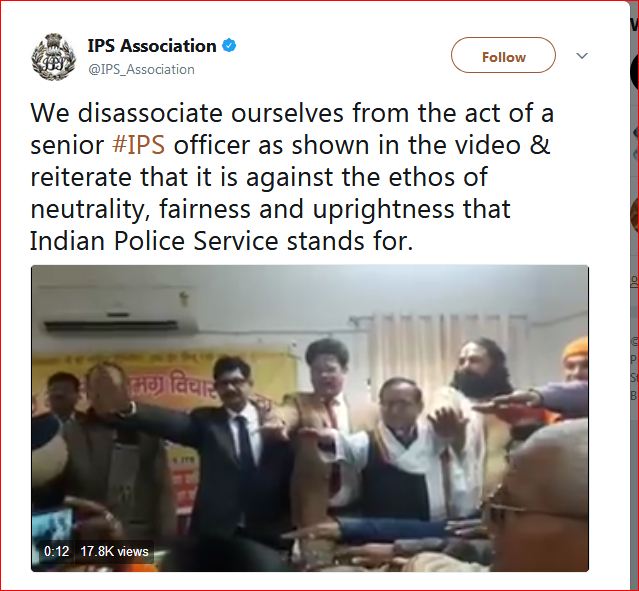The width and height of the screenshot is (639, 591).
Task: Open the tweet options chevron menu
Action: click(582, 56)
